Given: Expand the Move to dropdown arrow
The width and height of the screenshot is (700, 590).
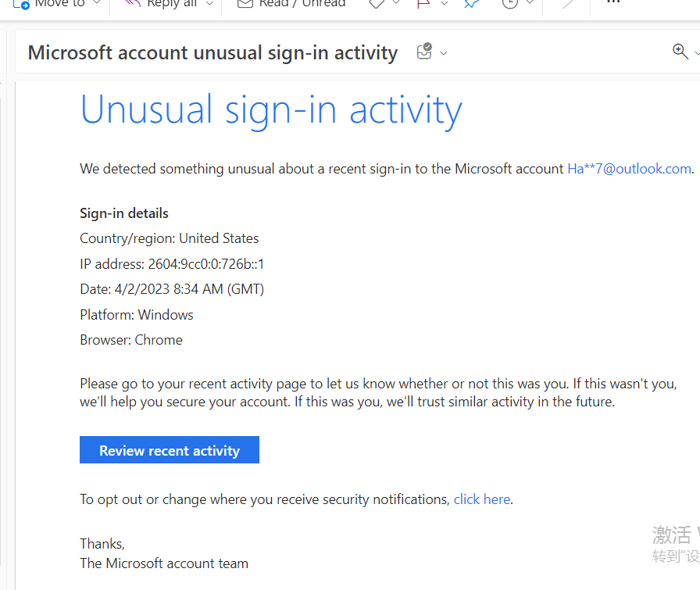Looking at the screenshot, I should [97, 4].
